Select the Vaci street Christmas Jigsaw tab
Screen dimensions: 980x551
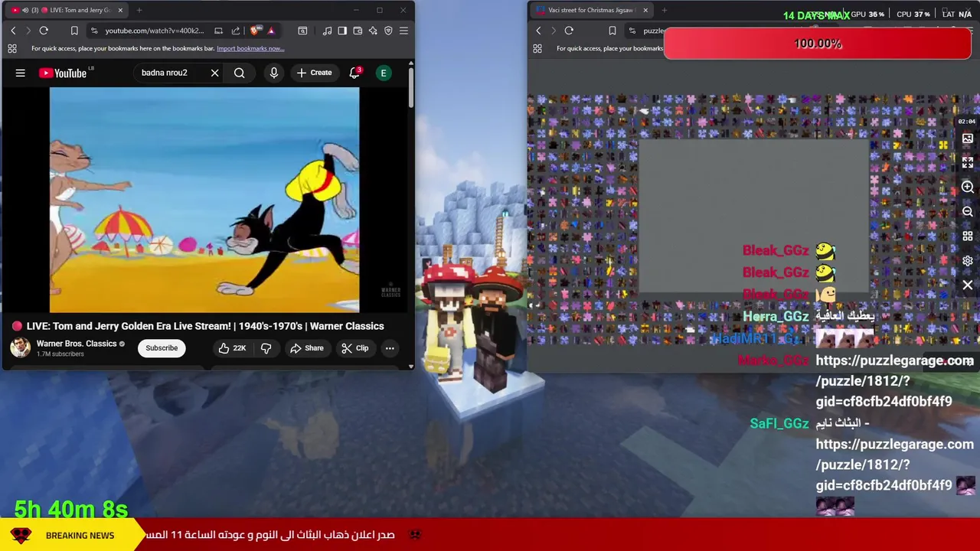click(x=590, y=10)
